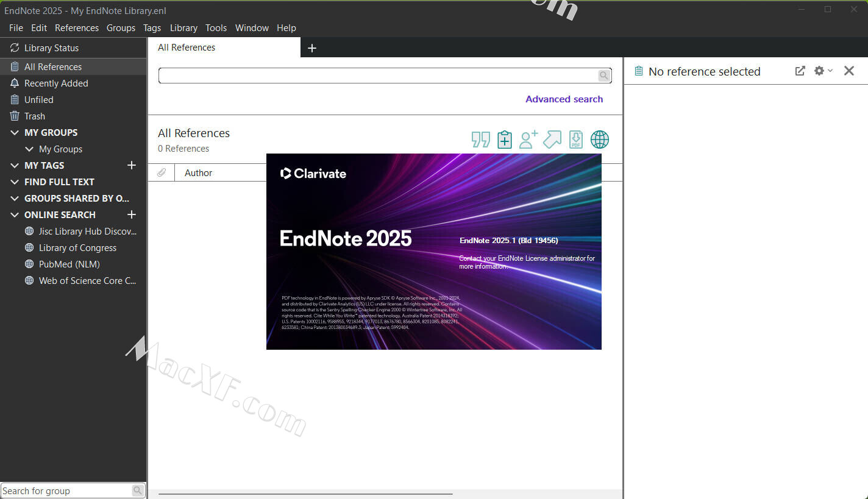Click the Advanced search link
The width and height of the screenshot is (868, 499).
coord(564,99)
